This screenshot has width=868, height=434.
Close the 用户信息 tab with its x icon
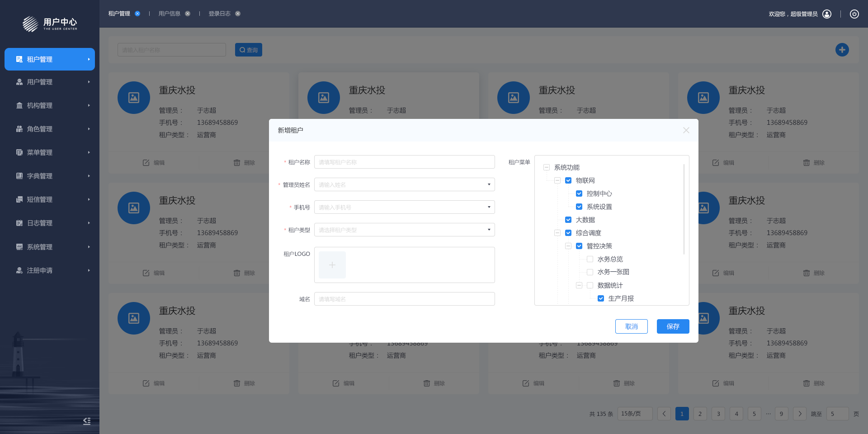coord(188,14)
